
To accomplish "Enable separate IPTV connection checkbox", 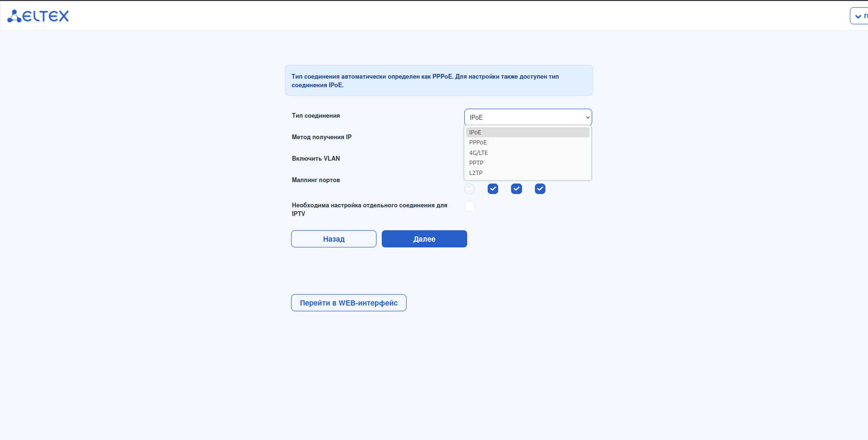I will click(470, 206).
